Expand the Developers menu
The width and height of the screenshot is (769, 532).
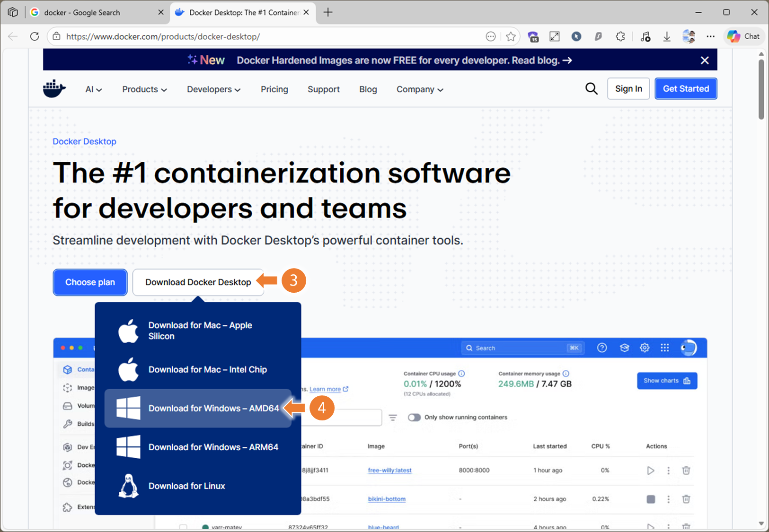213,89
